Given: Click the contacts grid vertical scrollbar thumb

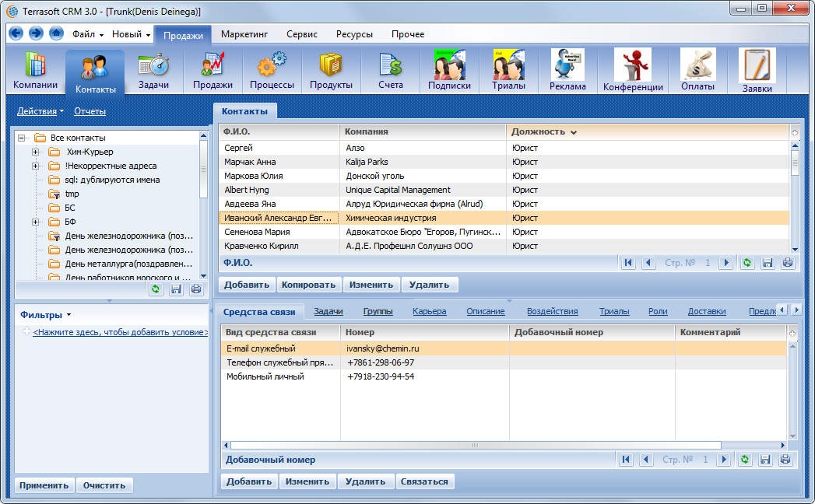Looking at the screenshot, I should point(795,163).
